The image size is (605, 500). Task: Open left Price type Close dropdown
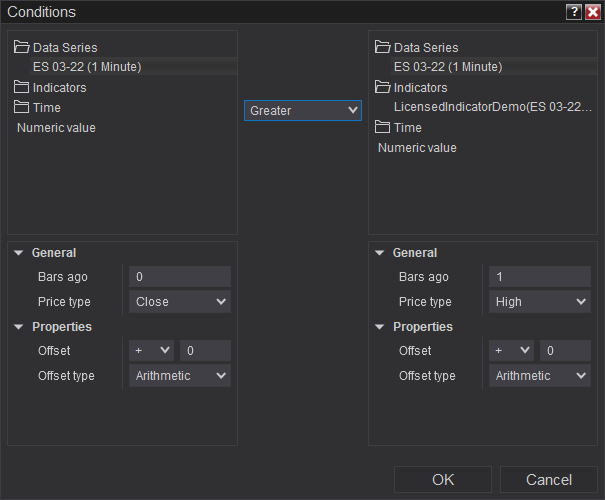180,301
